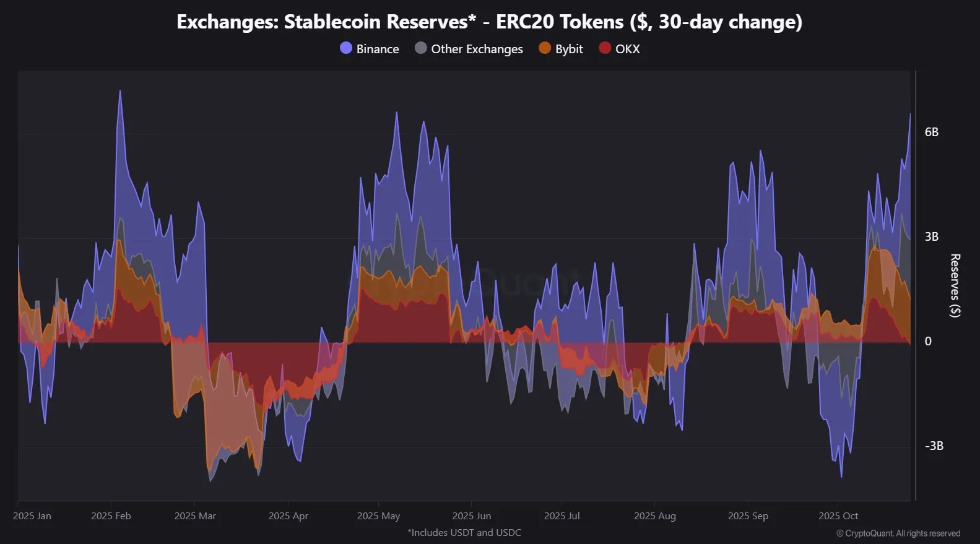Select the 2025 Mar axis tick label
This screenshot has width=980, height=544.
[195, 516]
